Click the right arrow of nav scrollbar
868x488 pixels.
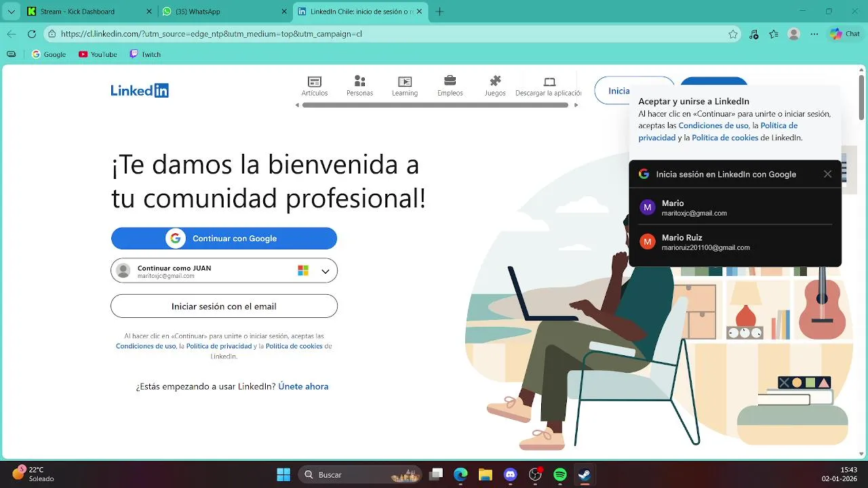(576, 105)
